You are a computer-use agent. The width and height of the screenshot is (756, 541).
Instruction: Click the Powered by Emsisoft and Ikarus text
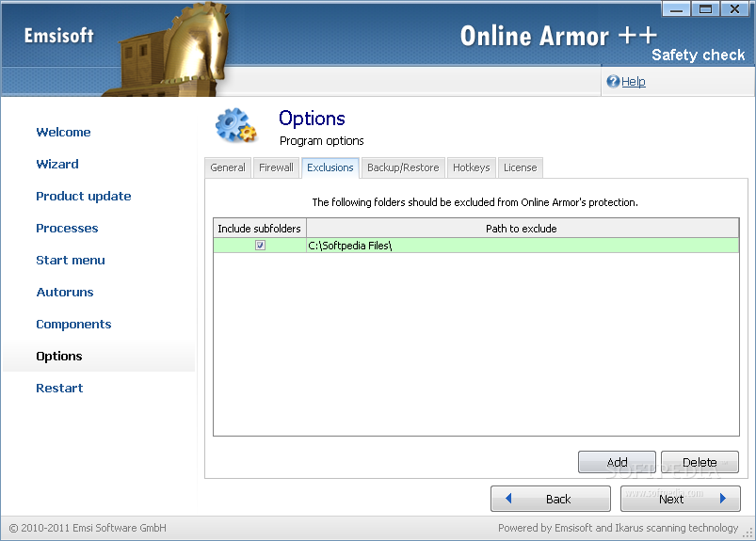click(619, 528)
